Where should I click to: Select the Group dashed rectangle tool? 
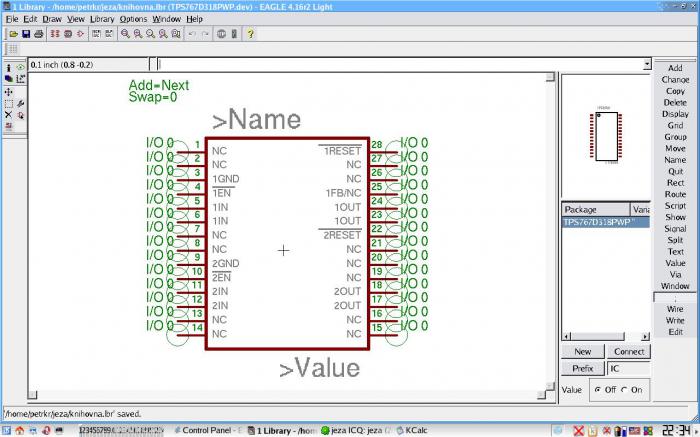8,104
